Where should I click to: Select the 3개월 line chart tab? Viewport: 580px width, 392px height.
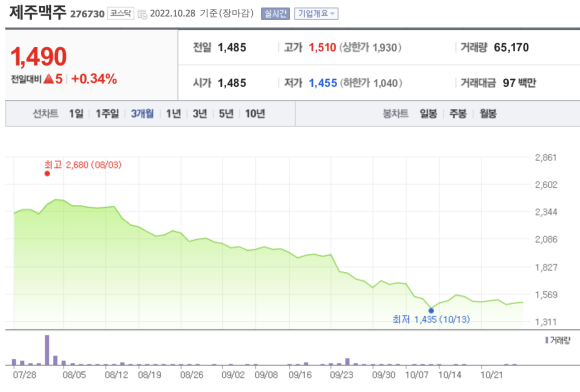click(142, 114)
